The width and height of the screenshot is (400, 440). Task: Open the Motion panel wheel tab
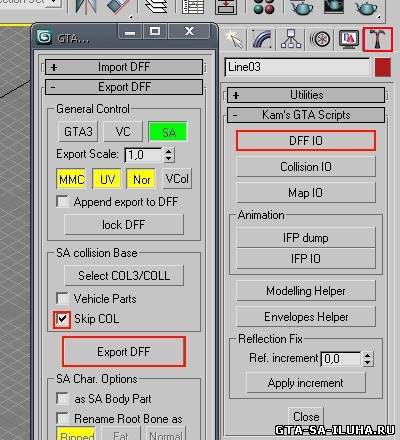tap(320, 39)
